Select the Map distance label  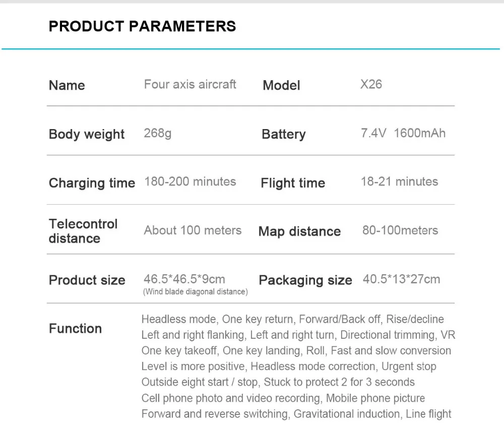pyautogui.click(x=299, y=231)
